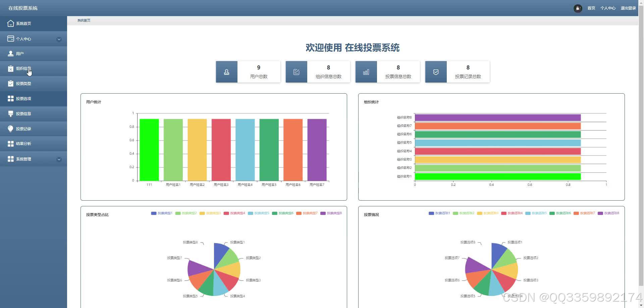644x308 pixels.
Task: Click the 投票选项2 pie label
Action: point(531,258)
